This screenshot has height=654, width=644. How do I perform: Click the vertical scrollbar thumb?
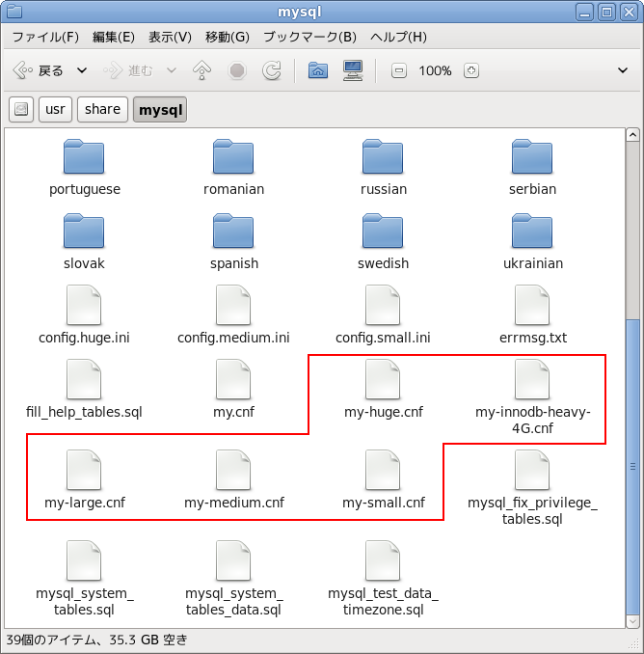tap(632, 466)
